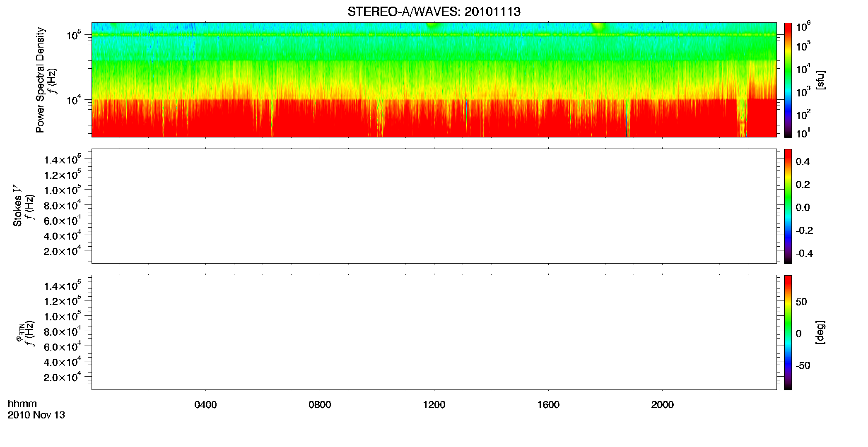This screenshot has width=868, height=447.
Task: Click the φ RTN y-axis label
Action: tap(19, 332)
